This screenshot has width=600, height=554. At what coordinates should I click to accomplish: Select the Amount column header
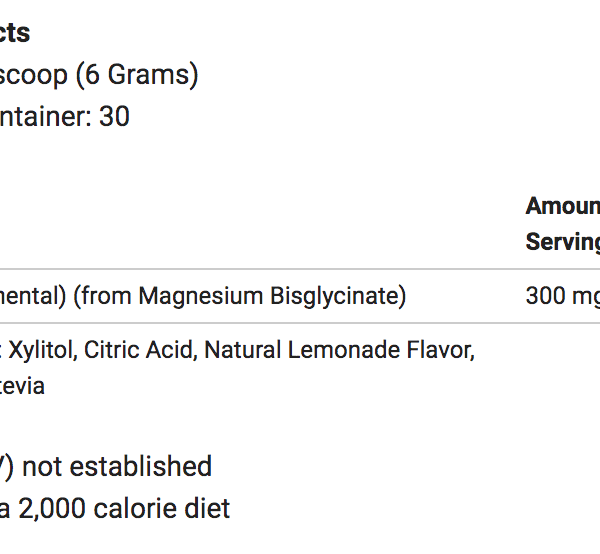pos(562,206)
